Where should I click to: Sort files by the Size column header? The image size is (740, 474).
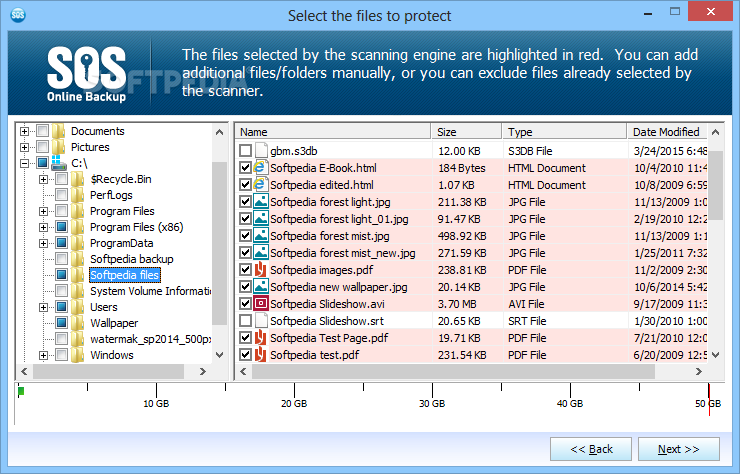pos(466,132)
